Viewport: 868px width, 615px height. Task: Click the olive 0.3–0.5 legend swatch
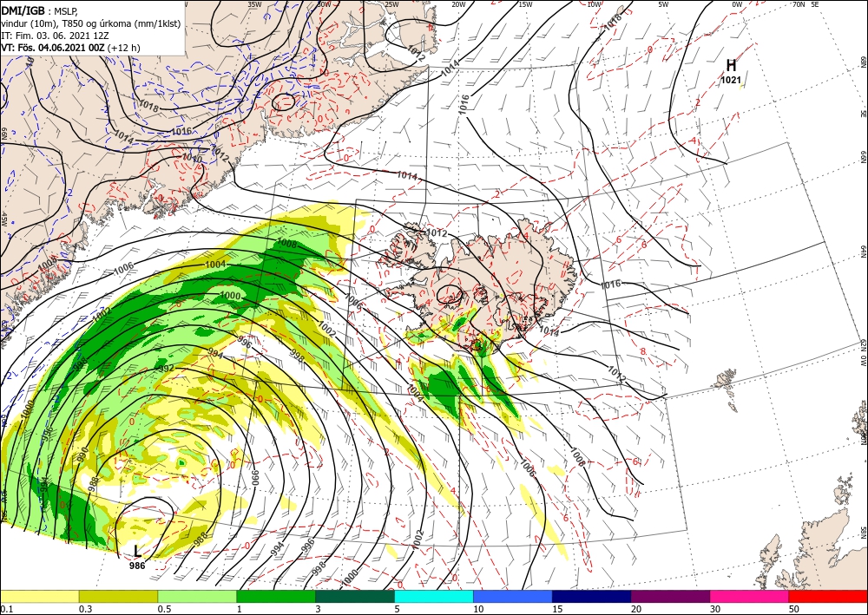[118, 596]
